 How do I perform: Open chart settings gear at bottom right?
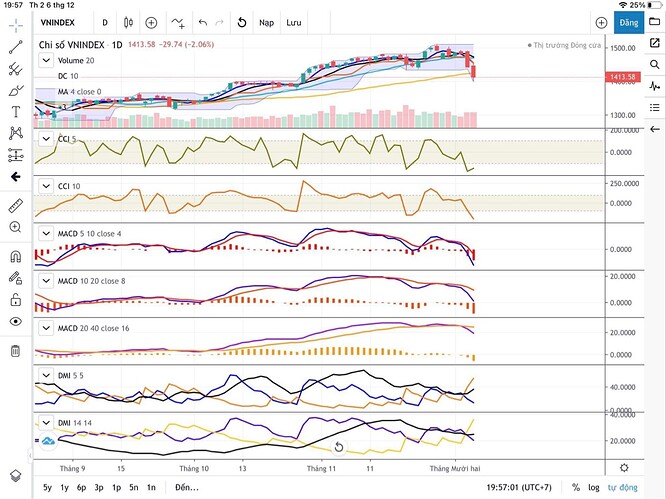625,467
